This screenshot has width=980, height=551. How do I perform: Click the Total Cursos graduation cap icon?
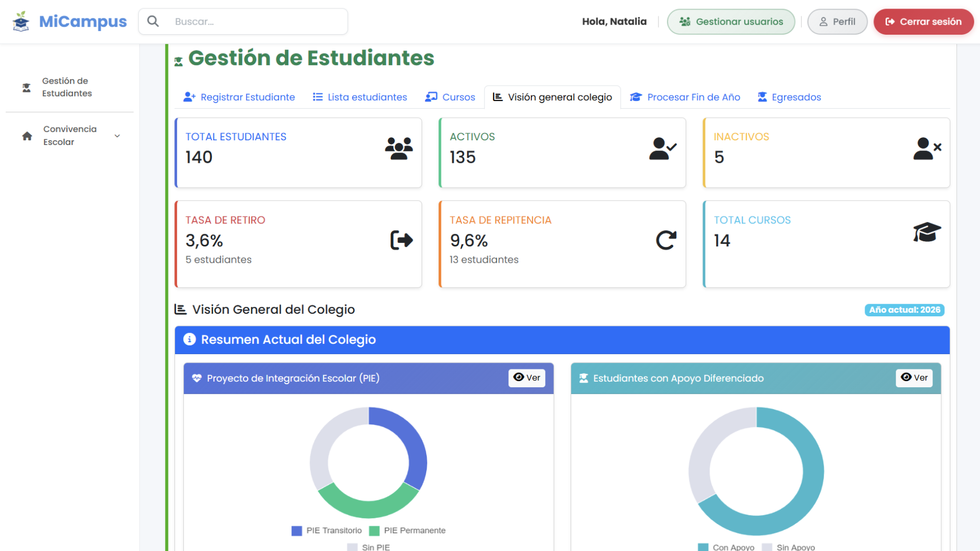(x=927, y=232)
